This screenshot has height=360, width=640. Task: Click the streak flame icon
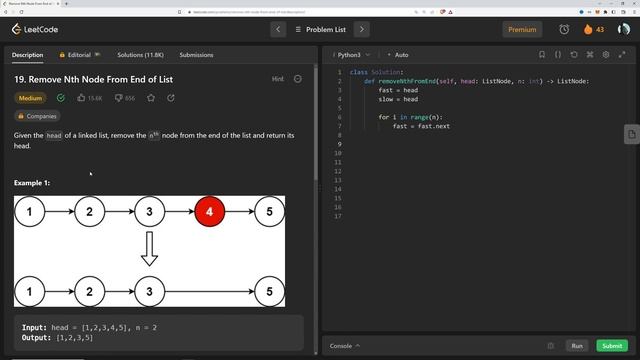588,29
